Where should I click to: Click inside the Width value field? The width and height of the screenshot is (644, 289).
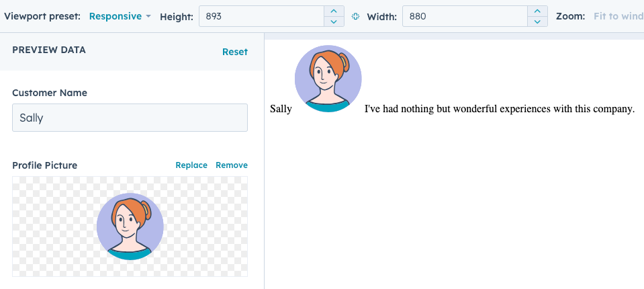(464, 16)
